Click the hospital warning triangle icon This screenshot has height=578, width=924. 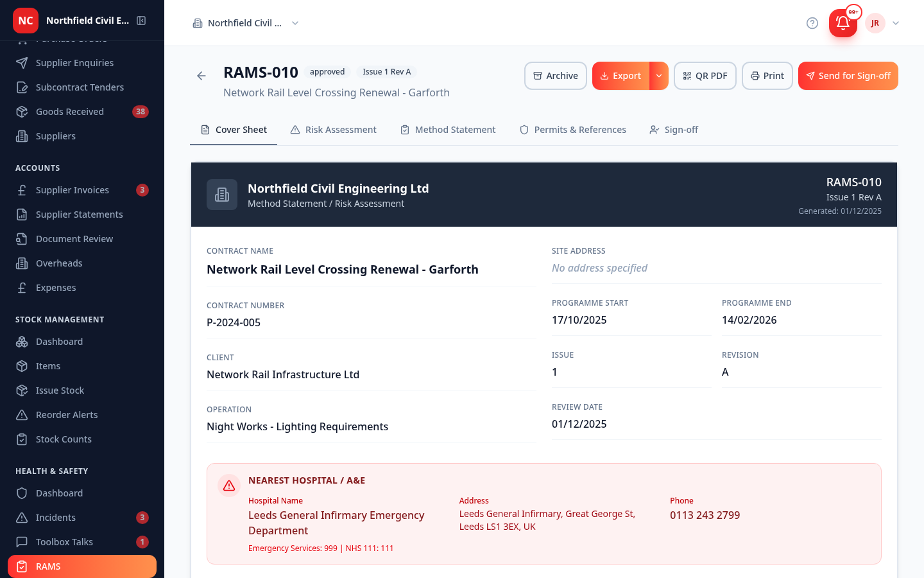(x=229, y=486)
